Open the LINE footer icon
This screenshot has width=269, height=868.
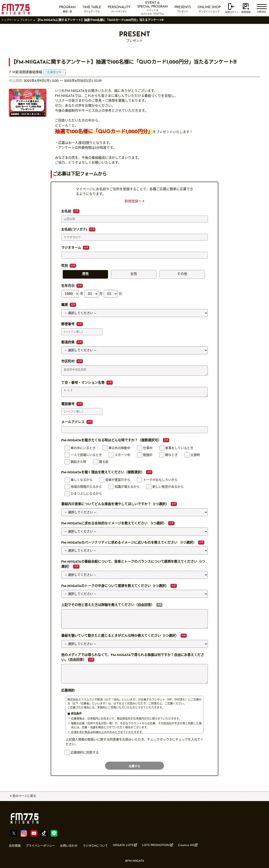pyautogui.click(x=54, y=833)
